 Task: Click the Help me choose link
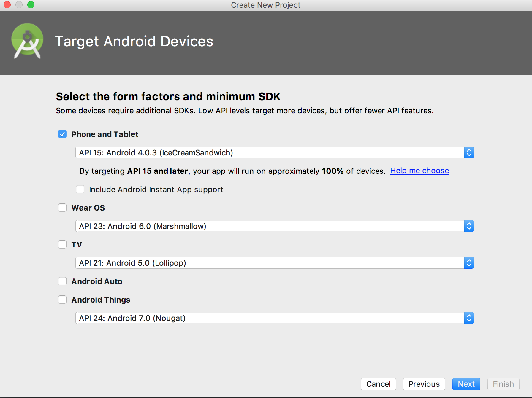[419, 171]
